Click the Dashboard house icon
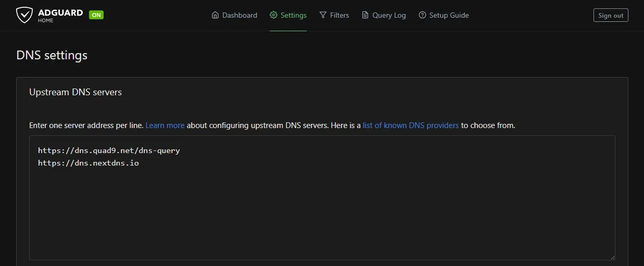 pyautogui.click(x=216, y=15)
